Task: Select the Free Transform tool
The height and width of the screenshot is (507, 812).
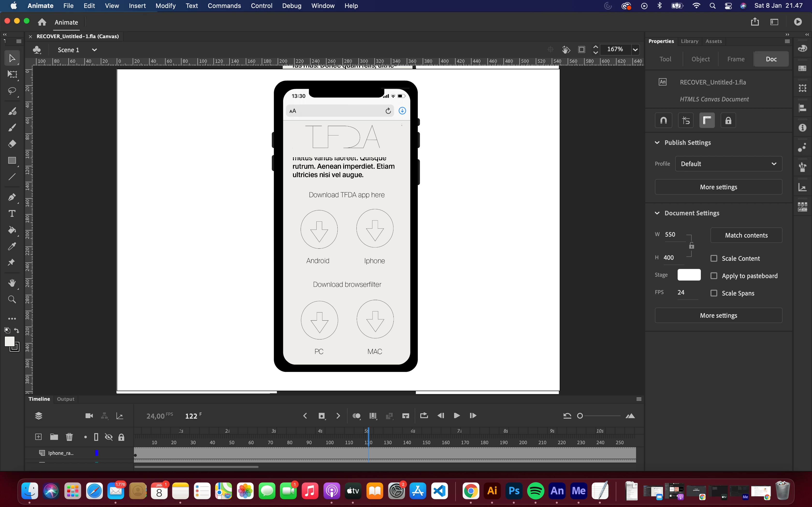Action: (12, 74)
